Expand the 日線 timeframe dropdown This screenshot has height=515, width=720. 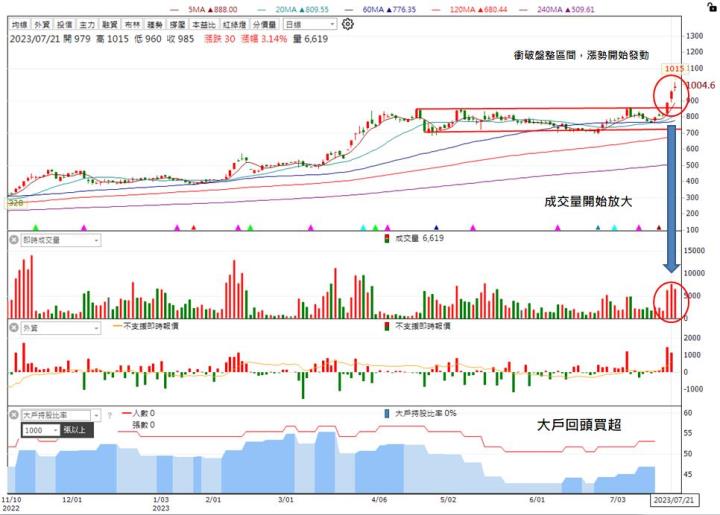(x=306, y=23)
